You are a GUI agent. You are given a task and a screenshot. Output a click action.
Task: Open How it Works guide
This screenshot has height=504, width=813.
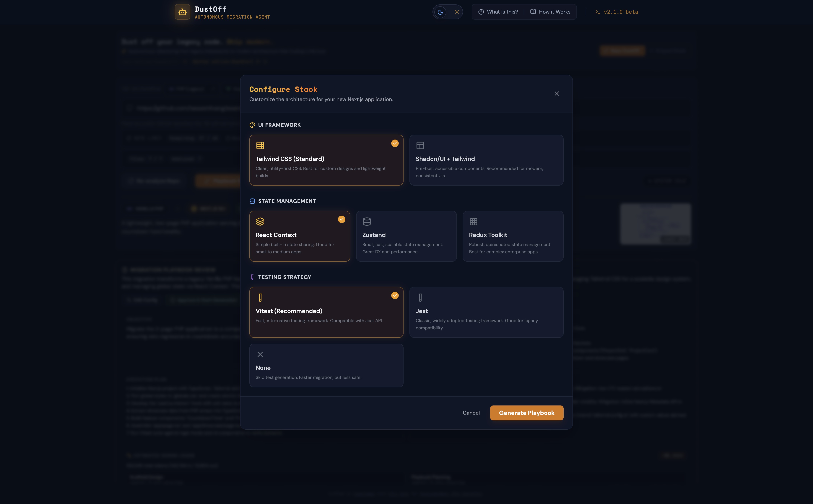click(x=550, y=12)
